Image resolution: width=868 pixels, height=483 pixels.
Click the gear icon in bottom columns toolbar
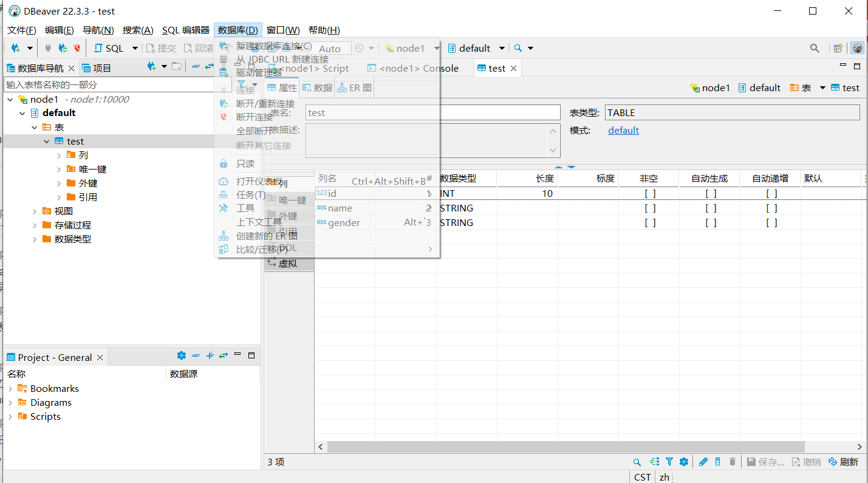tap(684, 462)
